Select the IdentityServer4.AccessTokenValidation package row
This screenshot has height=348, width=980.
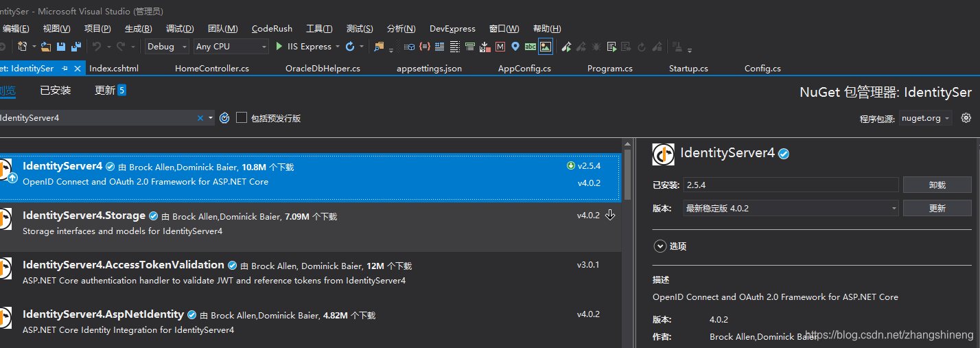pos(310,276)
